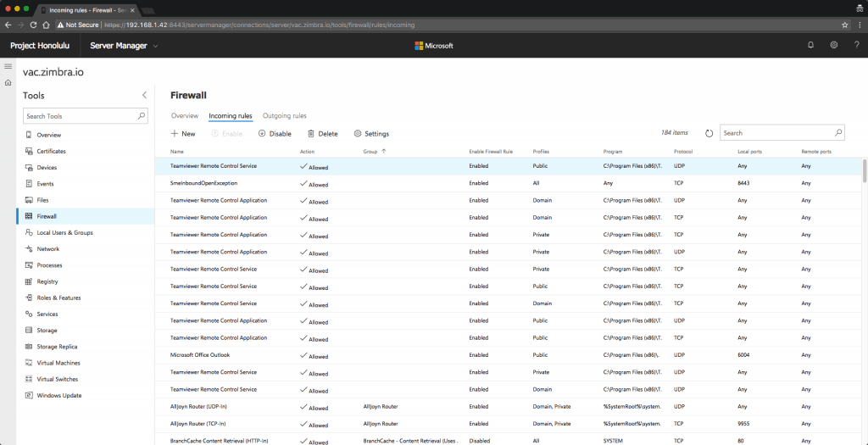This screenshot has height=445, width=868.
Task: Open the Virtual Switches icon
Action: point(29,379)
